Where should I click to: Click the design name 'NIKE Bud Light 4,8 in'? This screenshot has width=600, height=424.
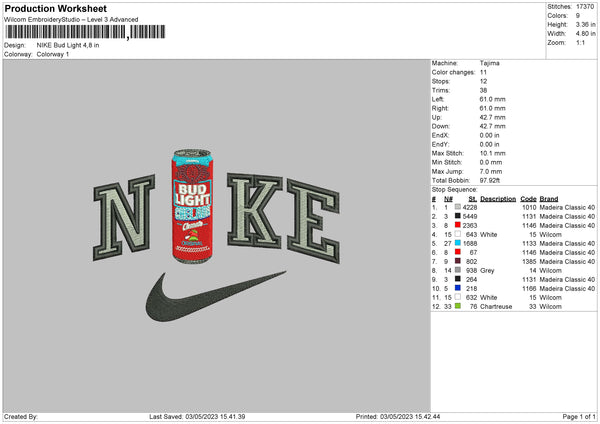click(68, 45)
